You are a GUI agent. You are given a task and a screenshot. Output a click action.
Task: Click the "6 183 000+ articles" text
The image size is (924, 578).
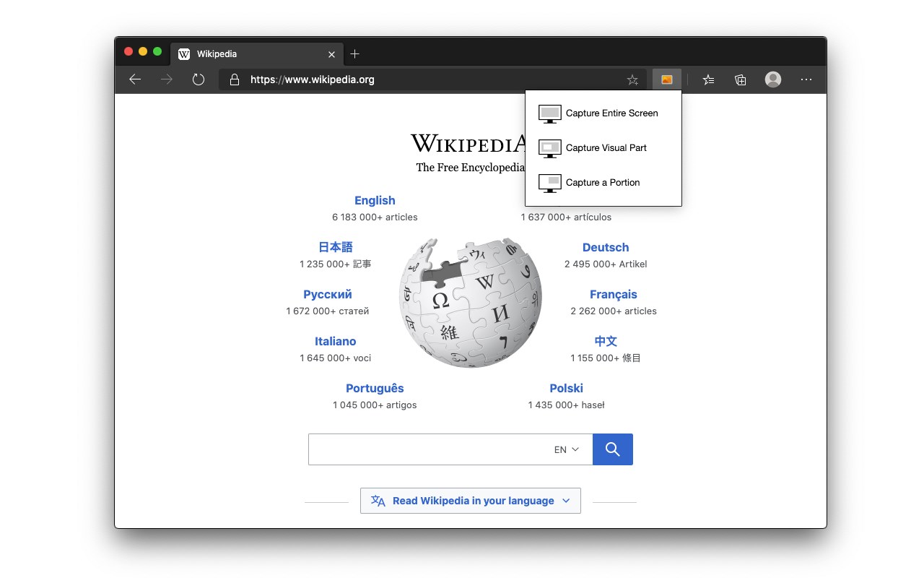375,217
